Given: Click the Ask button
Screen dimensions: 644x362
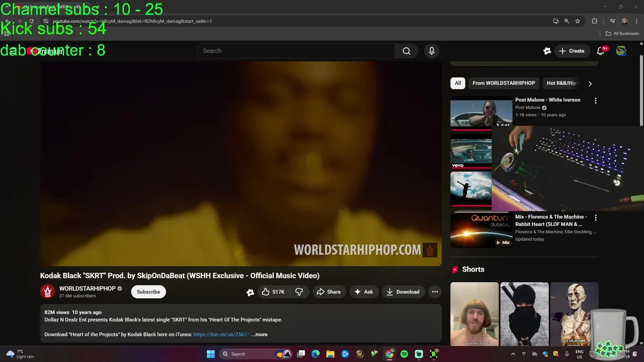Looking at the screenshot, I should (x=363, y=292).
